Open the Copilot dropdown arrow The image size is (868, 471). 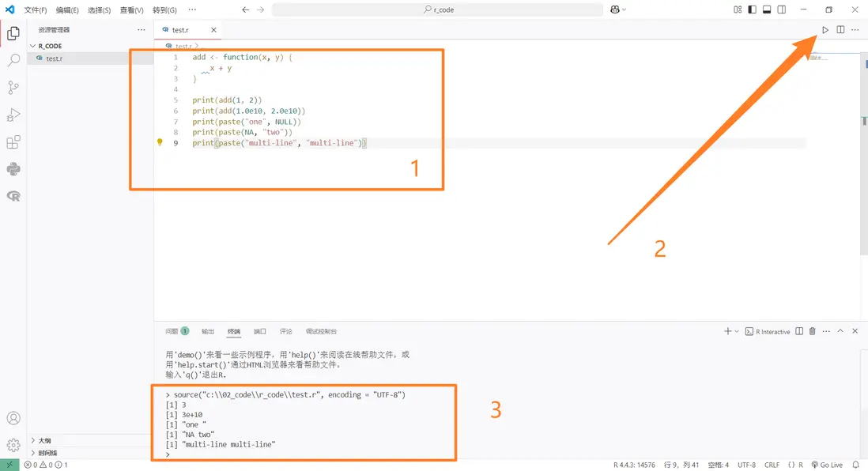click(x=625, y=9)
